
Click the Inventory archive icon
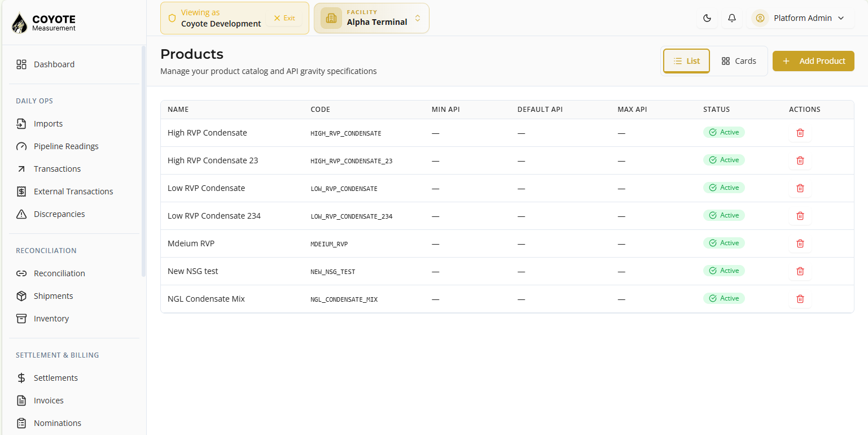[21, 319]
